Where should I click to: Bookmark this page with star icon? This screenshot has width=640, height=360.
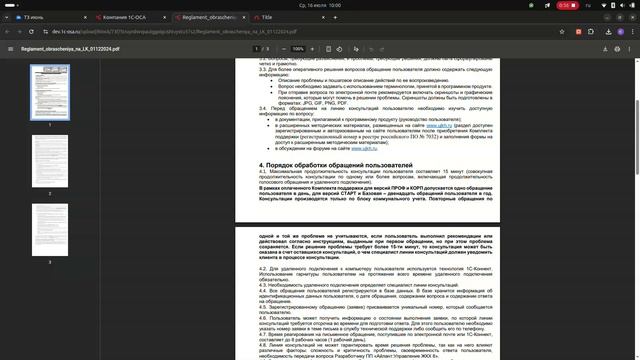pos(562,31)
